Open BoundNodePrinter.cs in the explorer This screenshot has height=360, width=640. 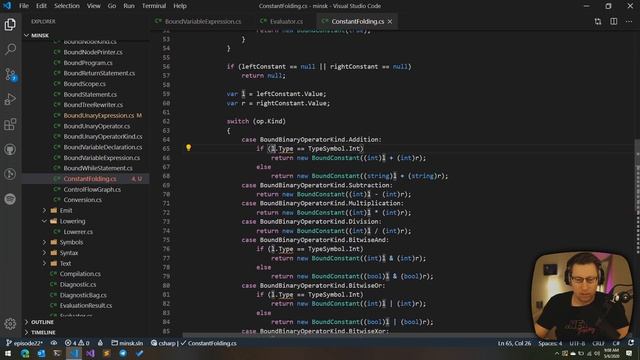[x=93, y=52]
